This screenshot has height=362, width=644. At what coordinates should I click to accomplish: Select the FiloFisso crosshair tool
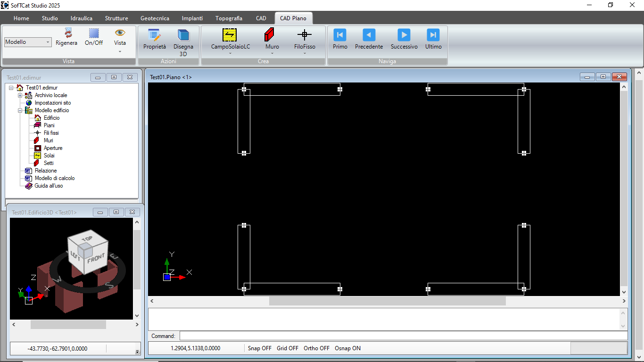click(305, 35)
